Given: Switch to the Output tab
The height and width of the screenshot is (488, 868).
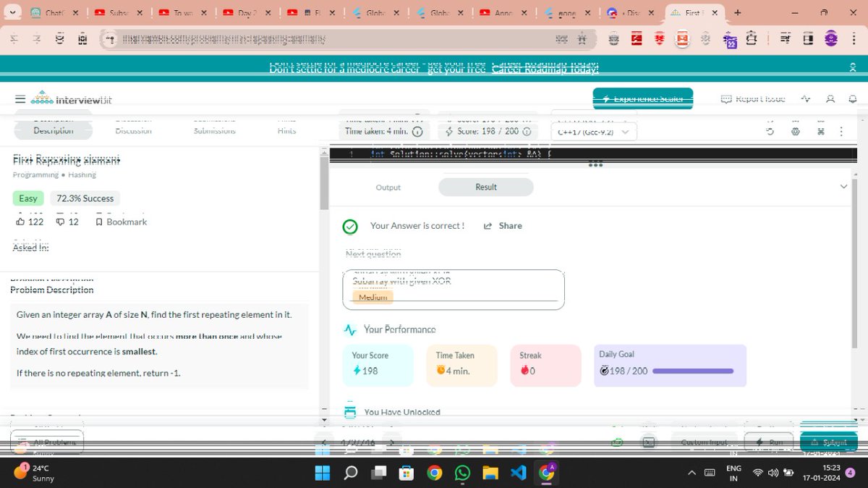Looking at the screenshot, I should click(388, 187).
